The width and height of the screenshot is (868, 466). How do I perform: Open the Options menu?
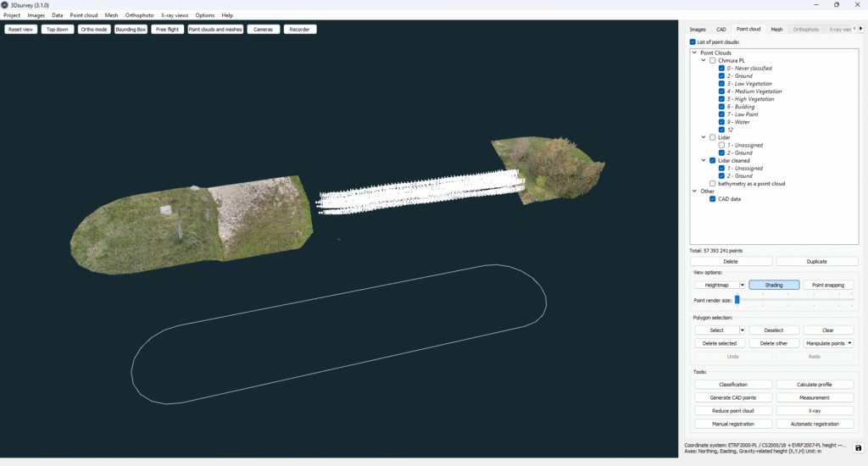205,15
